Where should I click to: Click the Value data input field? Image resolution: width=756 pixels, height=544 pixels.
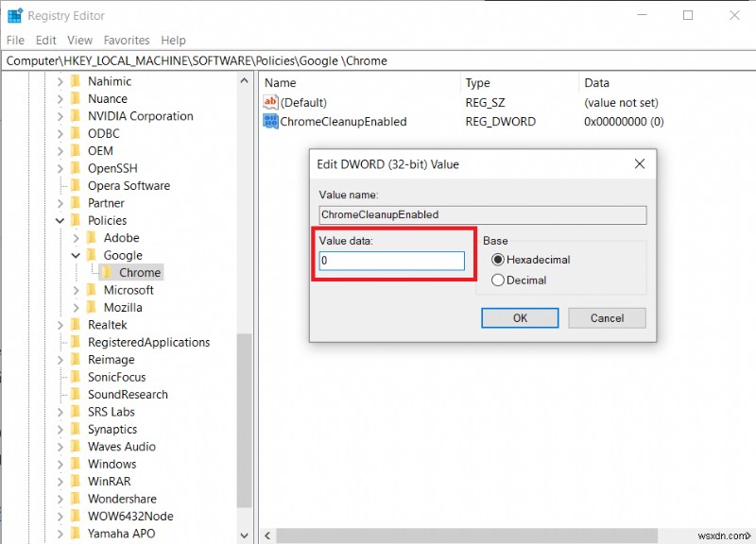pyautogui.click(x=391, y=261)
